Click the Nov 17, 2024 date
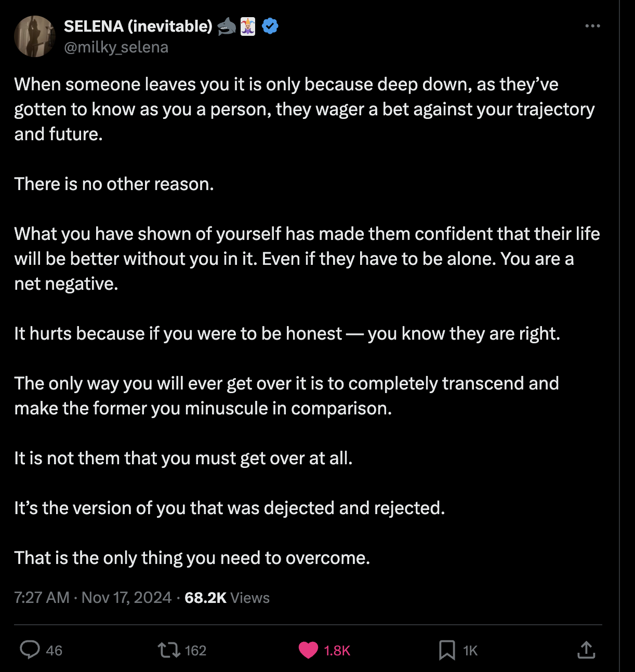The image size is (635, 672). point(126,598)
